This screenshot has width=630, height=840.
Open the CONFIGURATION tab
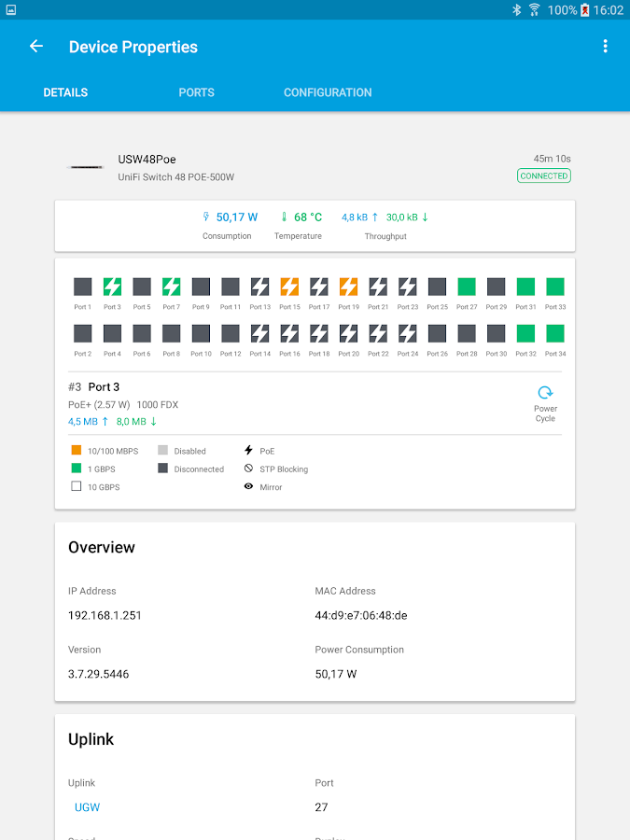(328, 92)
